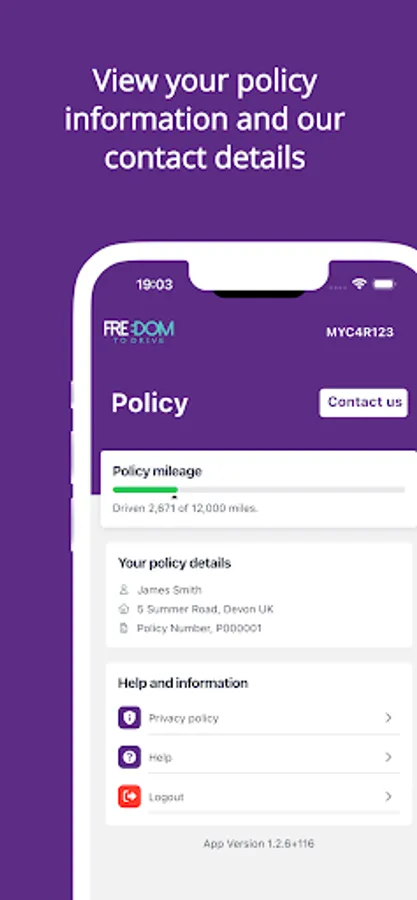Click the purple Help question mark icon
The height and width of the screenshot is (900, 417).
pyautogui.click(x=130, y=757)
